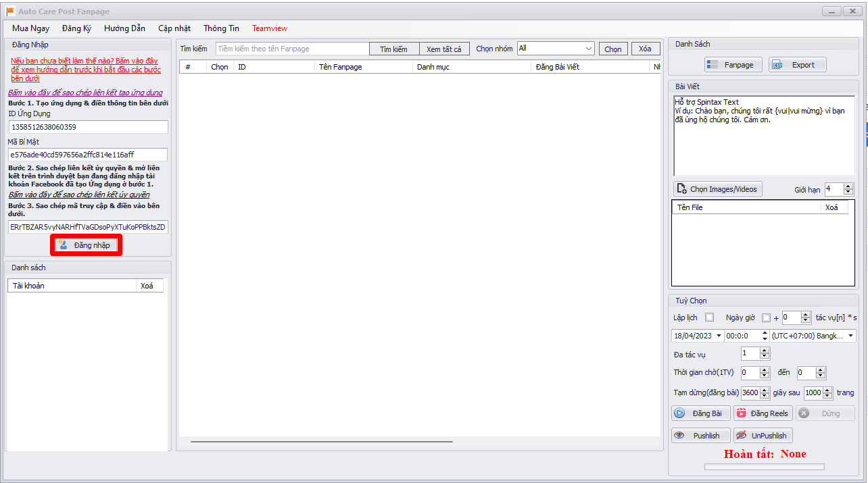
Task: Open the Hướng Dẫn menu
Action: tap(124, 28)
